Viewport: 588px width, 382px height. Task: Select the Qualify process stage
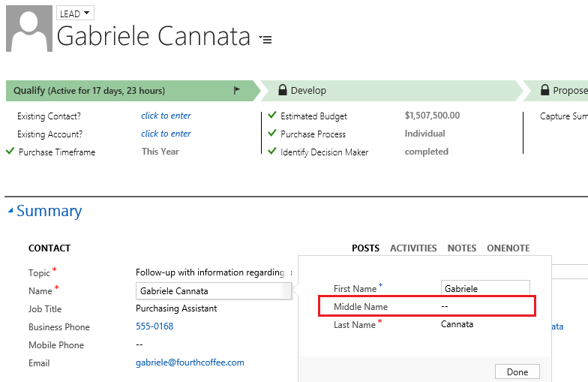tap(133, 90)
